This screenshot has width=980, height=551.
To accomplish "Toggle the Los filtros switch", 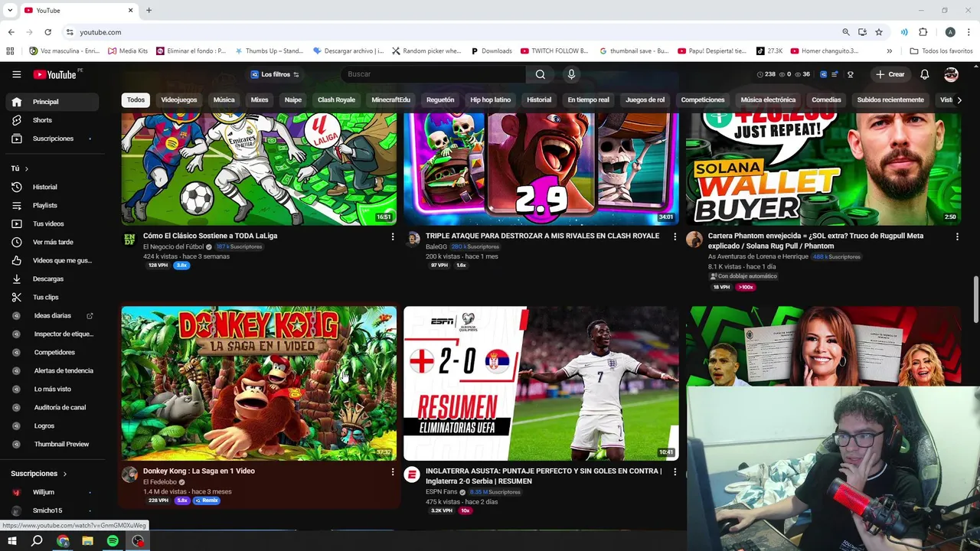I will click(296, 74).
